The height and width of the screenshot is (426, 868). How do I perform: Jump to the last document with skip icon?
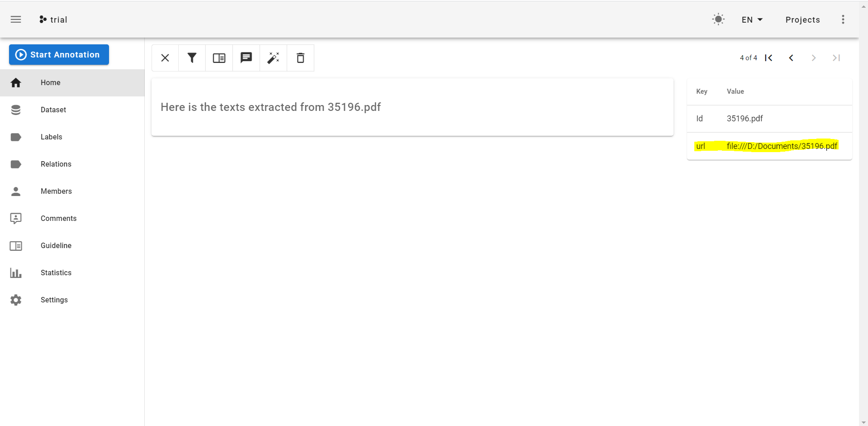(836, 57)
